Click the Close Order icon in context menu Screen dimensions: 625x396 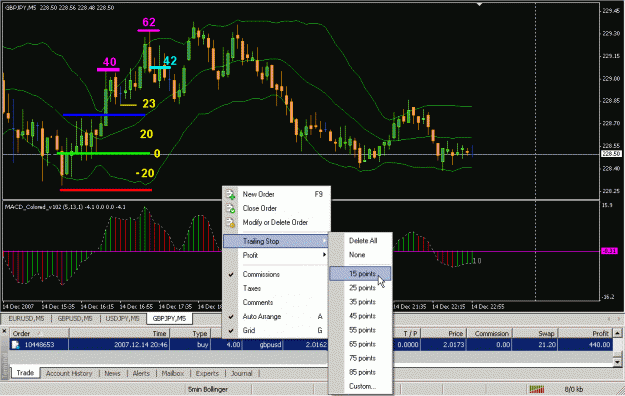[230, 209]
